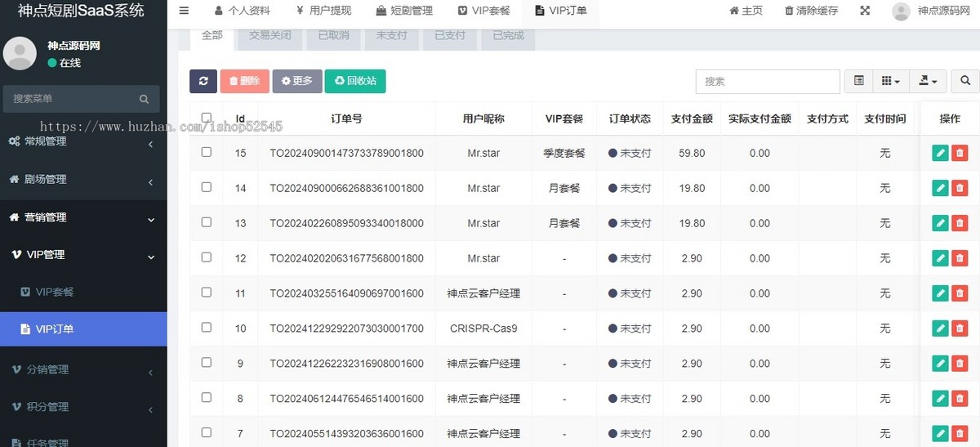
Task: Delete order Id 13 with the red trash icon
Action: tap(960, 223)
